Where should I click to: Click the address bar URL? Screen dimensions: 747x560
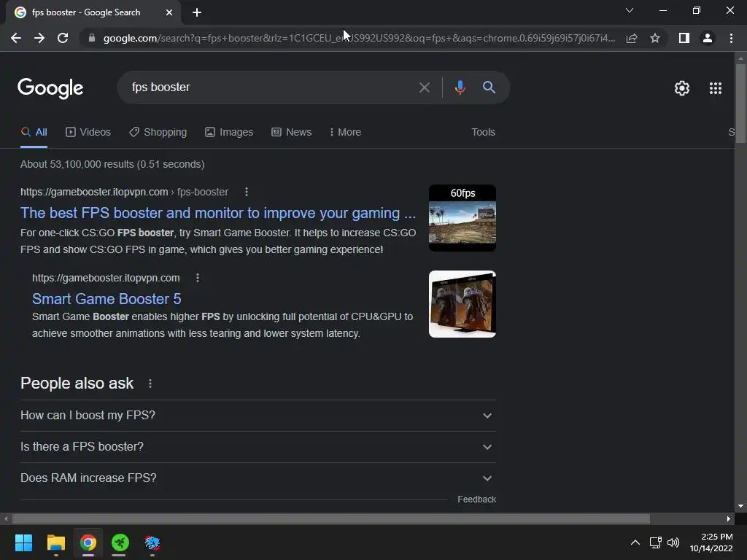tap(359, 38)
